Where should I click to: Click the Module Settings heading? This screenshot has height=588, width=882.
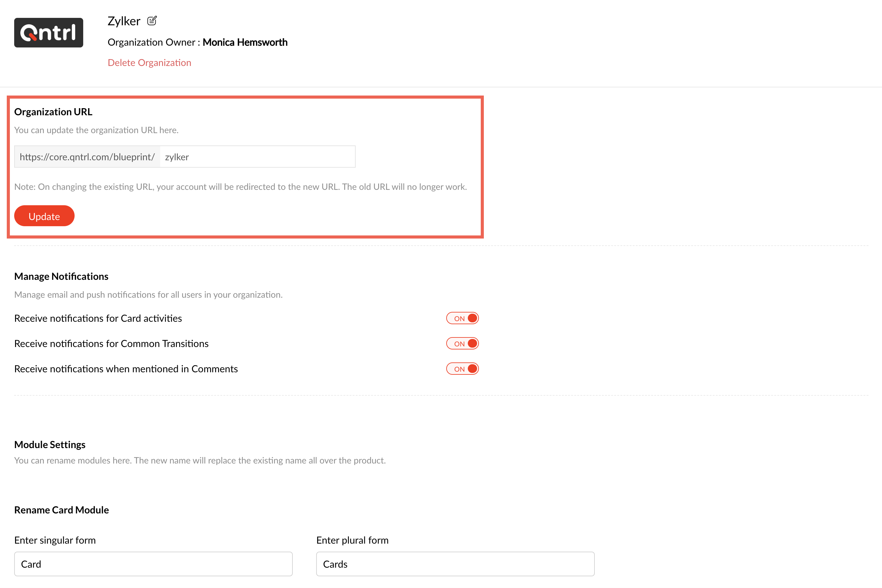pyautogui.click(x=50, y=444)
